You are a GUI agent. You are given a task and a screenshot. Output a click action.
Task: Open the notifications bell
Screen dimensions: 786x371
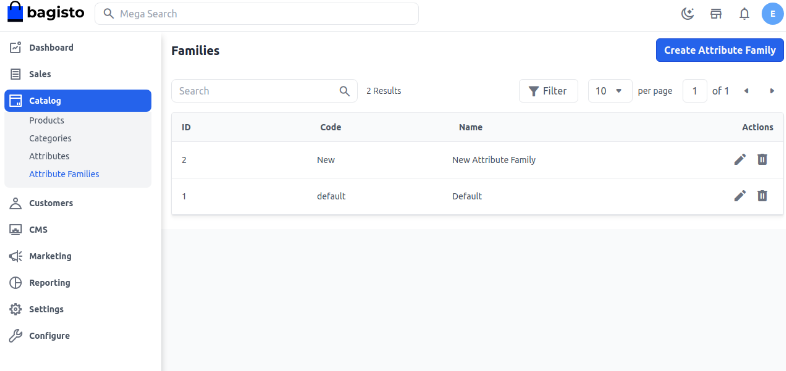pyautogui.click(x=744, y=14)
